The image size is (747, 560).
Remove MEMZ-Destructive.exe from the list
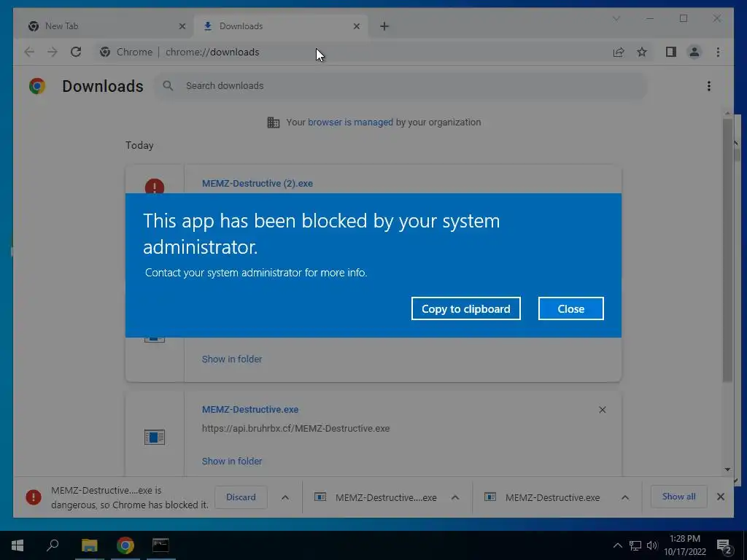click(x=602, y=410)
